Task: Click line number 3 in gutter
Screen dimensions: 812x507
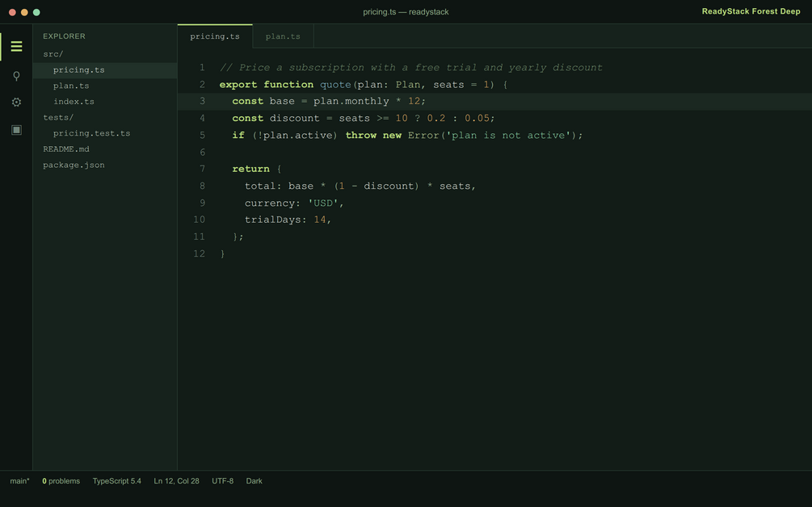Action: [202, 101]
